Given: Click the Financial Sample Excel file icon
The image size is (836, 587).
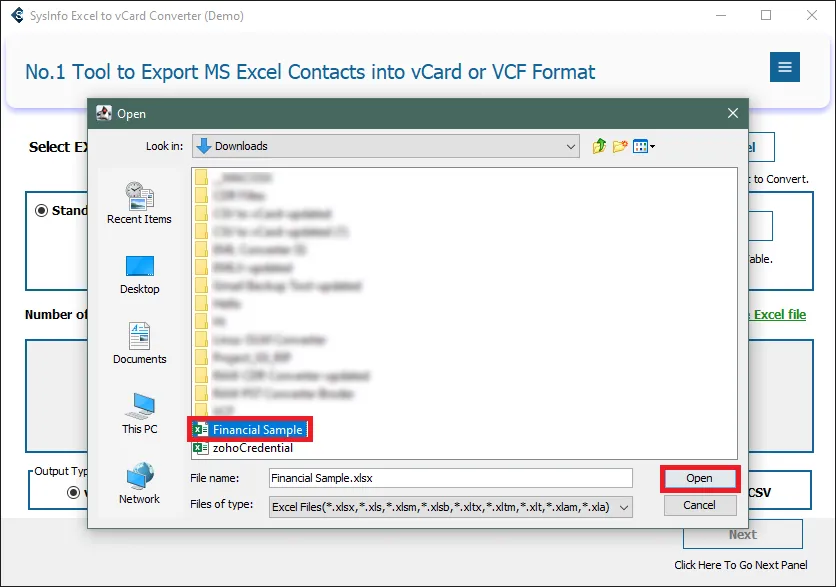Looking at the screenshot, I should (200, 430).
